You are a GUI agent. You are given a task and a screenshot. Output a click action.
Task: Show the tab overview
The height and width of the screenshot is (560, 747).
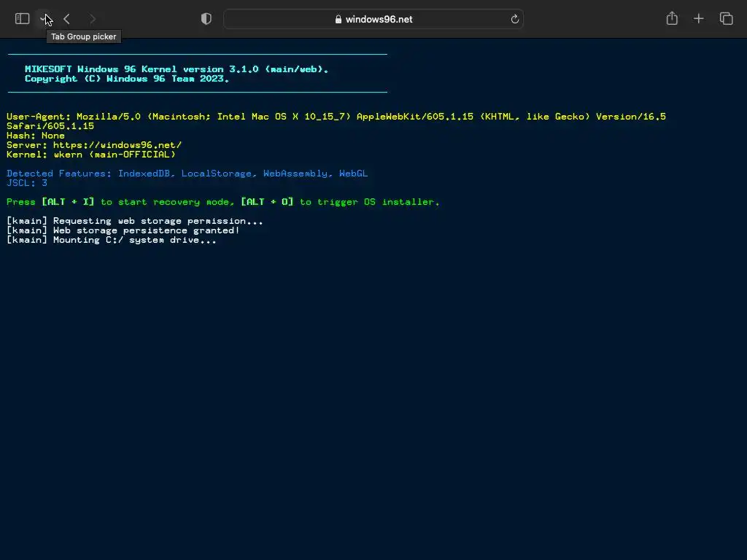(726, 18)
